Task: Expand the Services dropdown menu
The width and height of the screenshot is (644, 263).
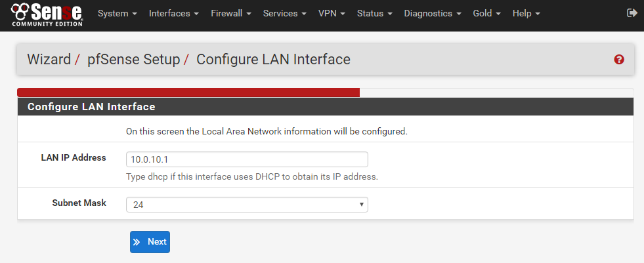Action: coord(285,14)
